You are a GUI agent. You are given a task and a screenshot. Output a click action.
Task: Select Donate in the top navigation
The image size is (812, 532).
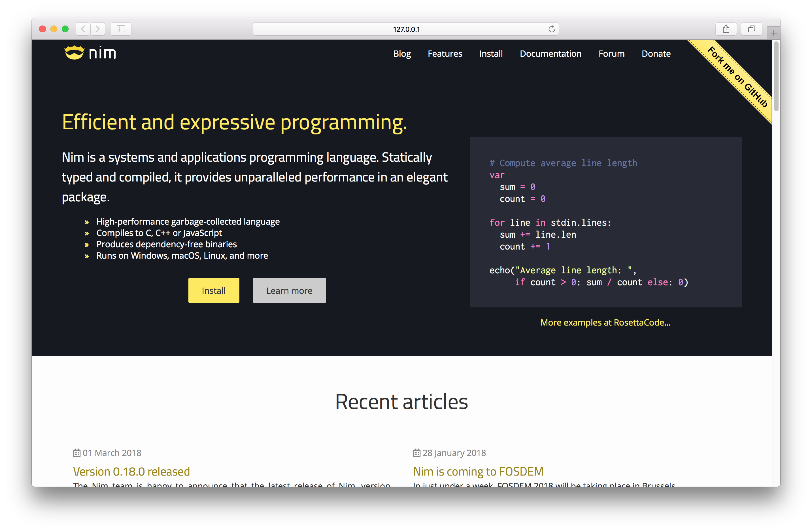pyautogui.click(x=656, y=54)
